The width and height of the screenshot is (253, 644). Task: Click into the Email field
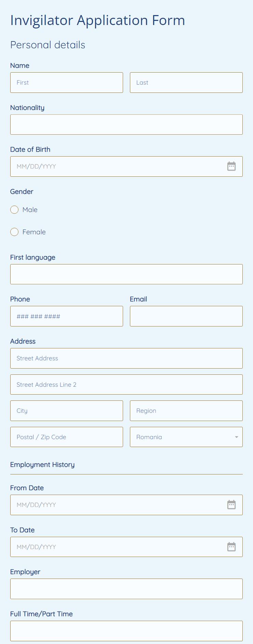pyautogui.click(x=186, y=316)
